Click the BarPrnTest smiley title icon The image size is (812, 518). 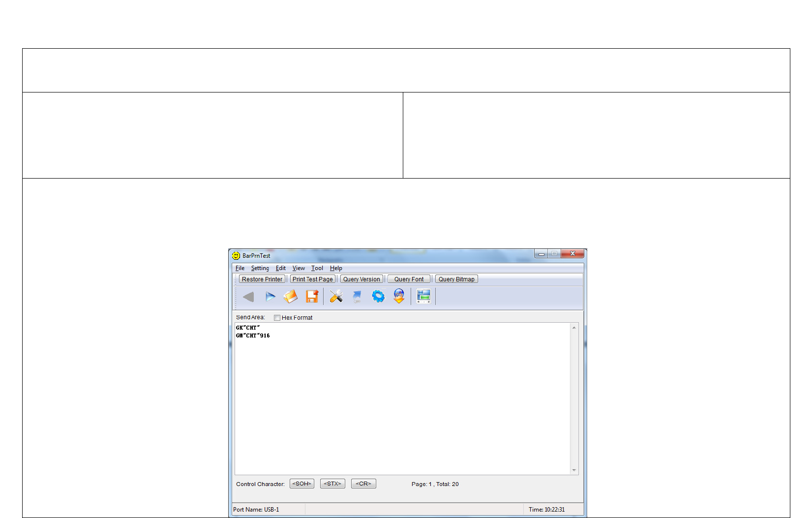coord(236,256)
